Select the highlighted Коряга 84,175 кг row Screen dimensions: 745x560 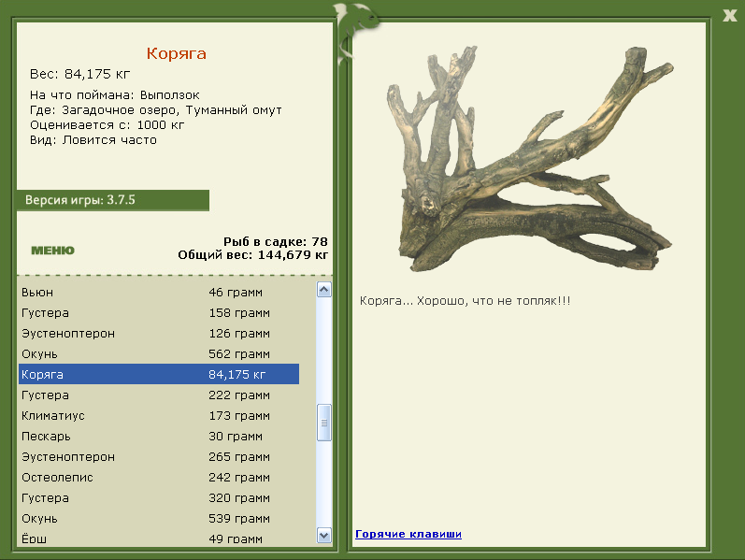click(x=159, y=374)
